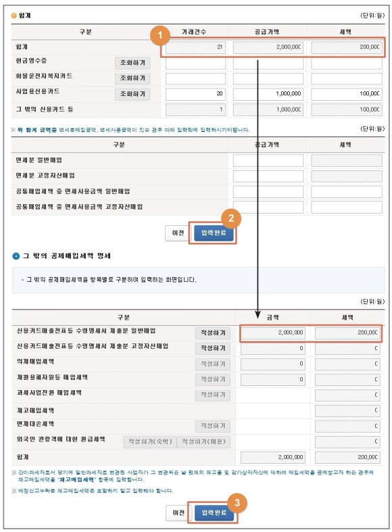Screen dimensions: 392x532
Task: Focus 공통매입세액 면세사용금액 일반매입 세액 input
Action: pos(347,192)
